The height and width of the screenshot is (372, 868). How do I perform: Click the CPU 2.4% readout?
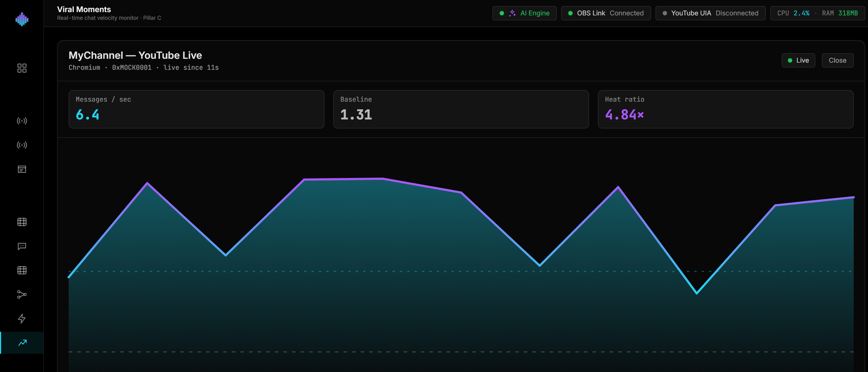(793, 13)
